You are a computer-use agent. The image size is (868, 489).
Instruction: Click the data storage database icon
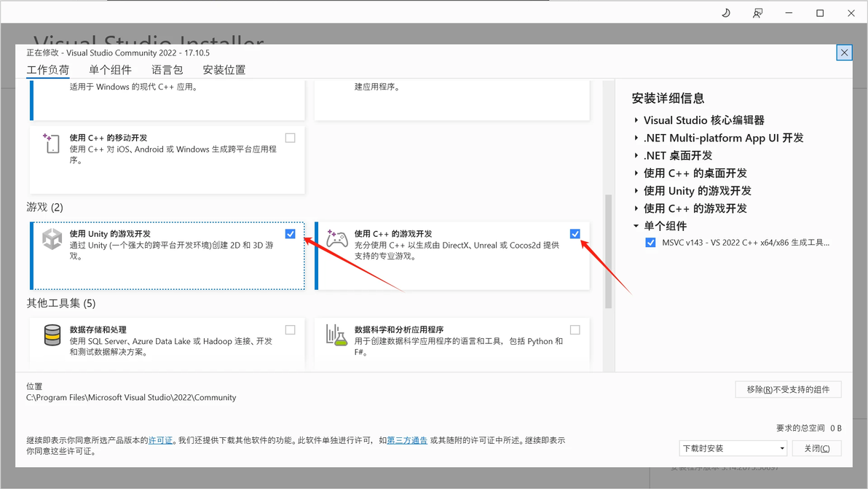tap(52, 335)
